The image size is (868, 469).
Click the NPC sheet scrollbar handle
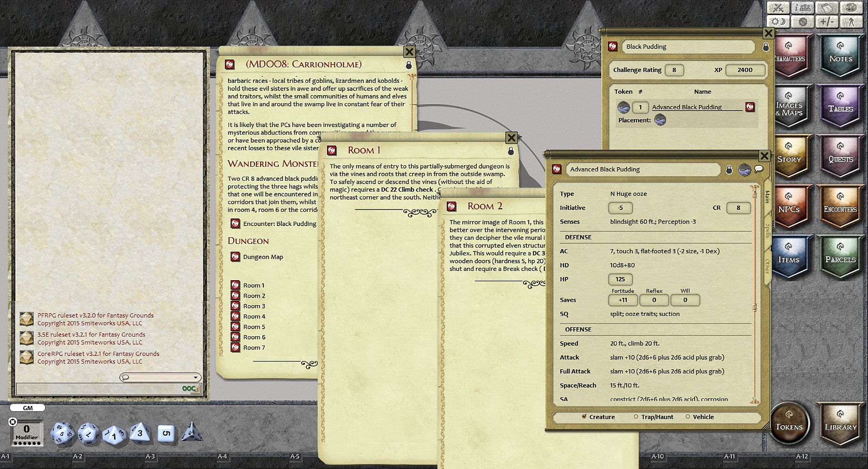pyautogui.click(x=754, y=307)
